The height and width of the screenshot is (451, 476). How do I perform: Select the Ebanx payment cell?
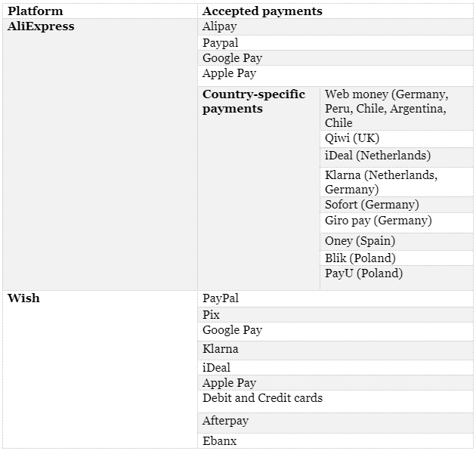(220, 440)
